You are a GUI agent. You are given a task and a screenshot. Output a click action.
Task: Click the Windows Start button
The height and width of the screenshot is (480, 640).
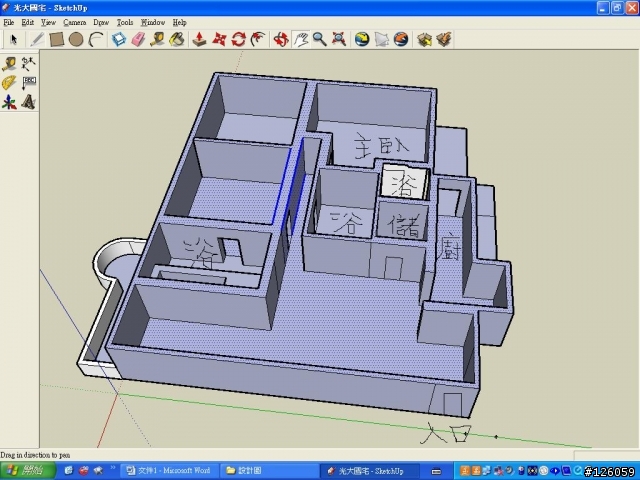(x=27, y=471)
